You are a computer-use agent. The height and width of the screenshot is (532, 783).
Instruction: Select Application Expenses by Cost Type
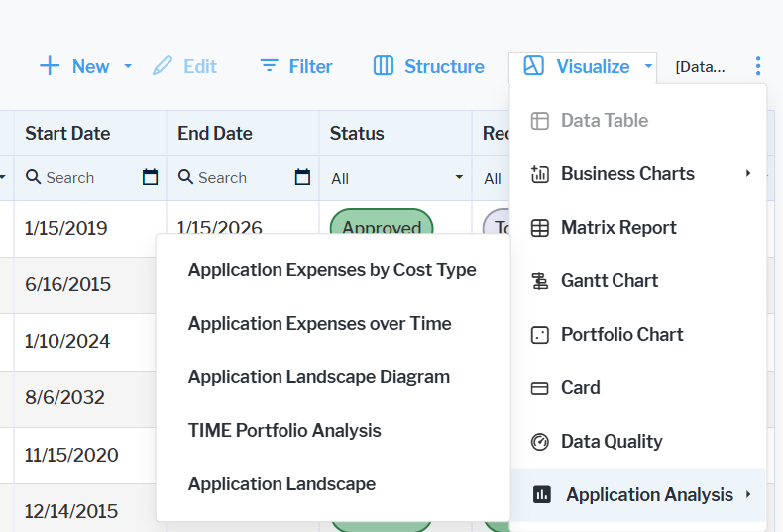coord(332,270)
